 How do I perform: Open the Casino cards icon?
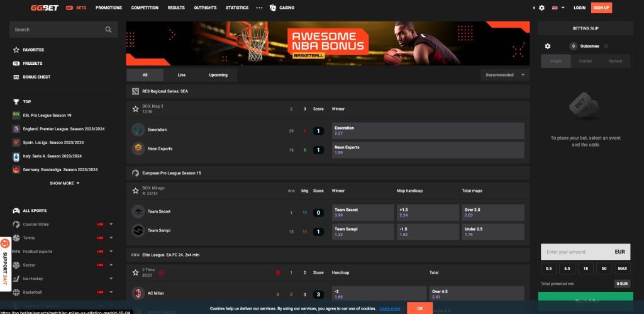pos(272,8)
